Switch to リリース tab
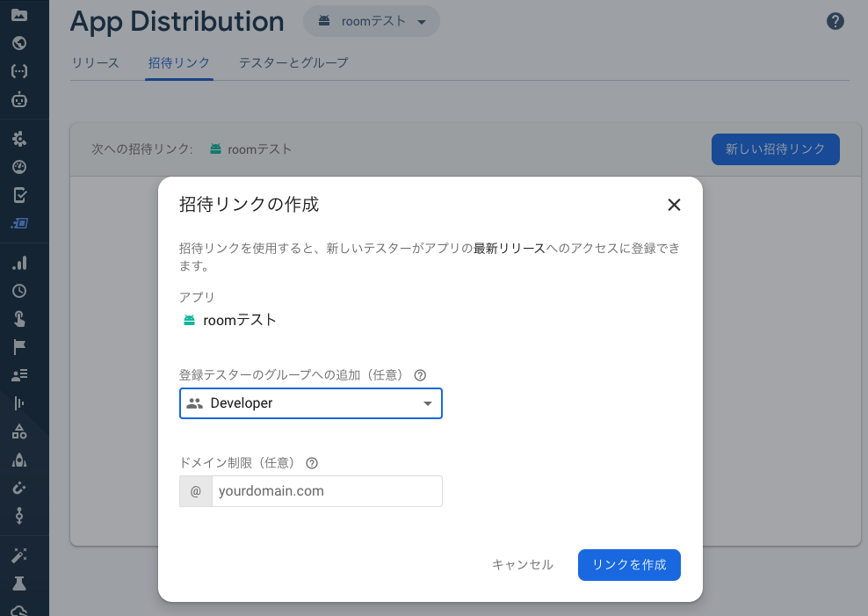Viewport: 868px width, 616px height. click(95, 63)
